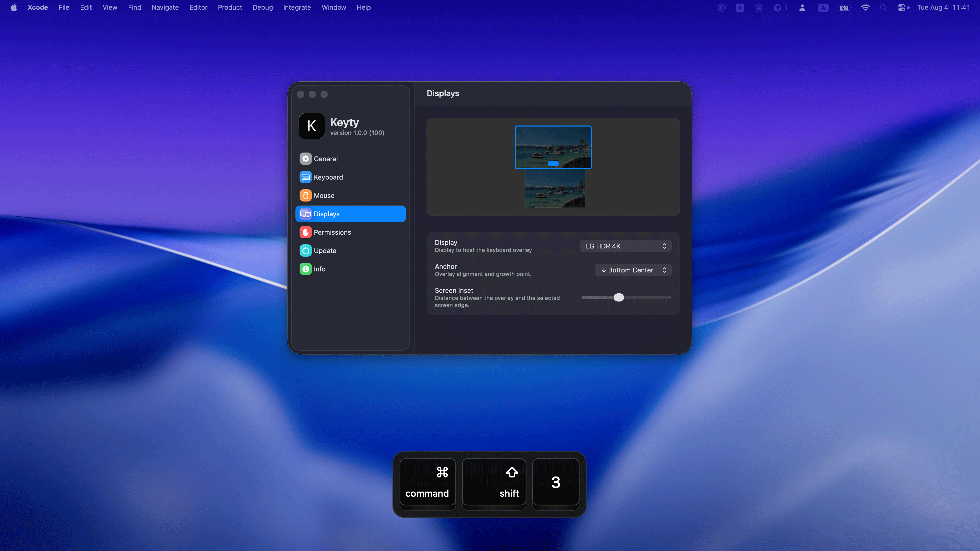Select the Mouse section icon in sidebar
Viewport: 980px width, 551px height.
click(305, 195)
